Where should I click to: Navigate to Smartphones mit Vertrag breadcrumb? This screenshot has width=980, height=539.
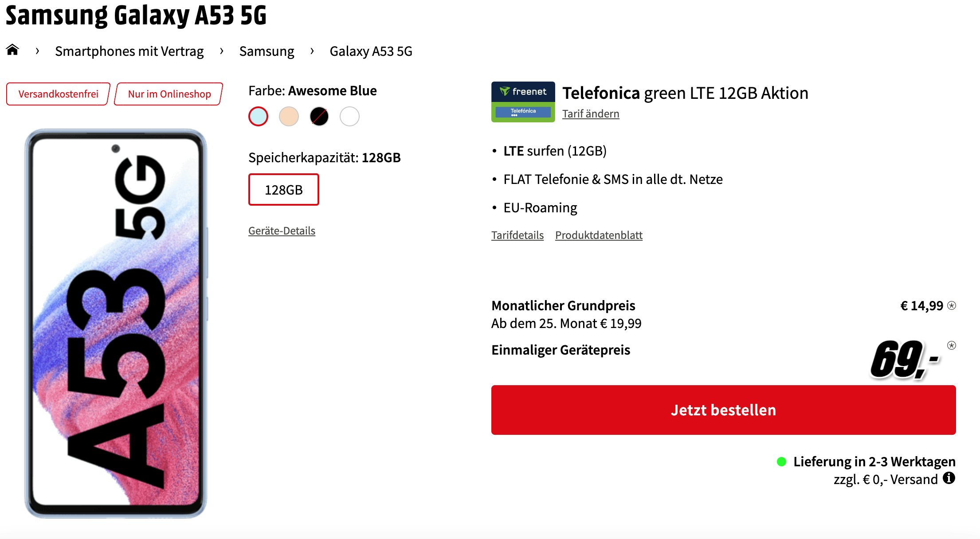pyautogui.click(x=129, y=51)
